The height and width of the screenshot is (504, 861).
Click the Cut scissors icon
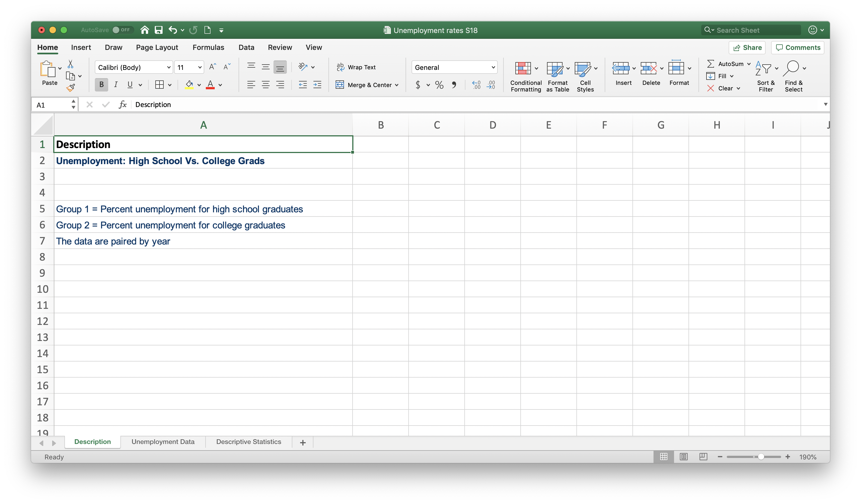pyautogui.click(x=70, y=64)
